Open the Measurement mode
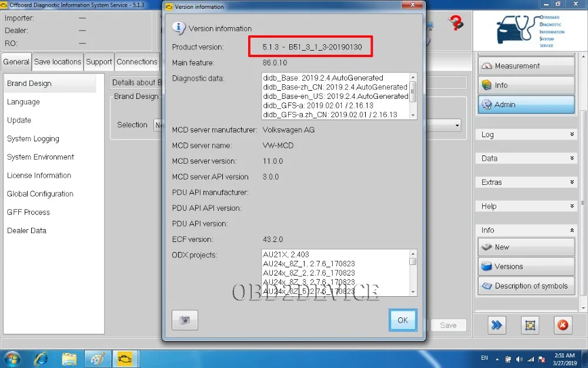 click(526, 66)
